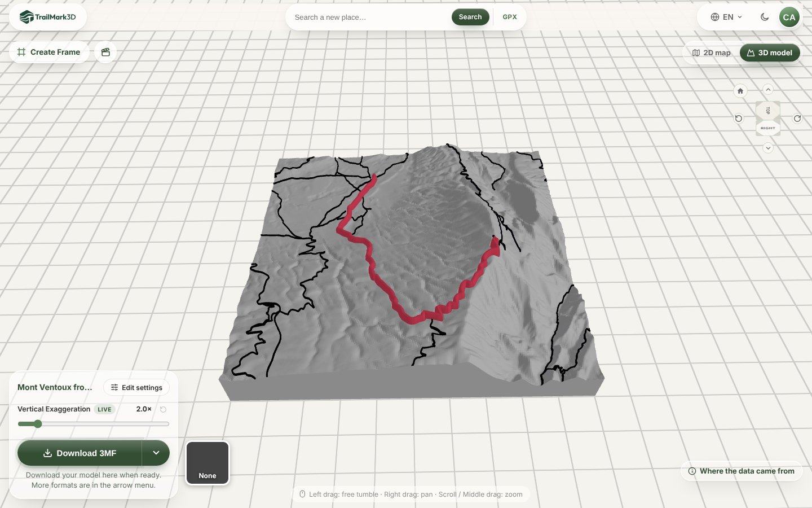Download the 3MF model
Viewport: 812px width, 508px height.
coord(80,453)
